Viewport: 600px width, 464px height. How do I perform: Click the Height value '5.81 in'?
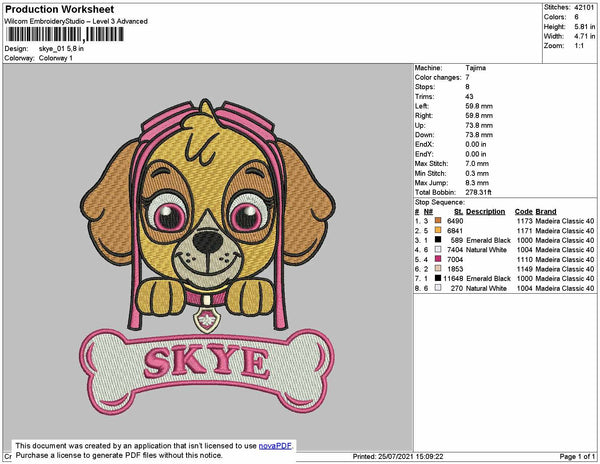pos(584,27)
